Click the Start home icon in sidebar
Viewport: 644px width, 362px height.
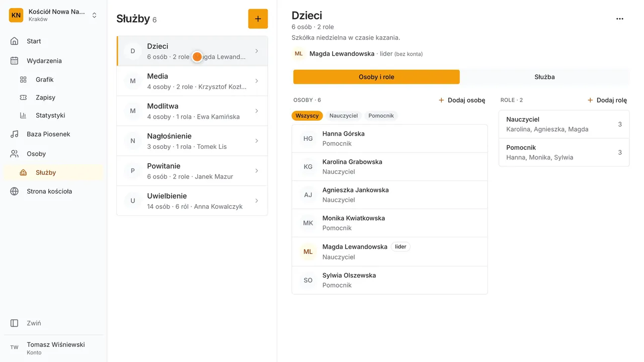[15, 41]
